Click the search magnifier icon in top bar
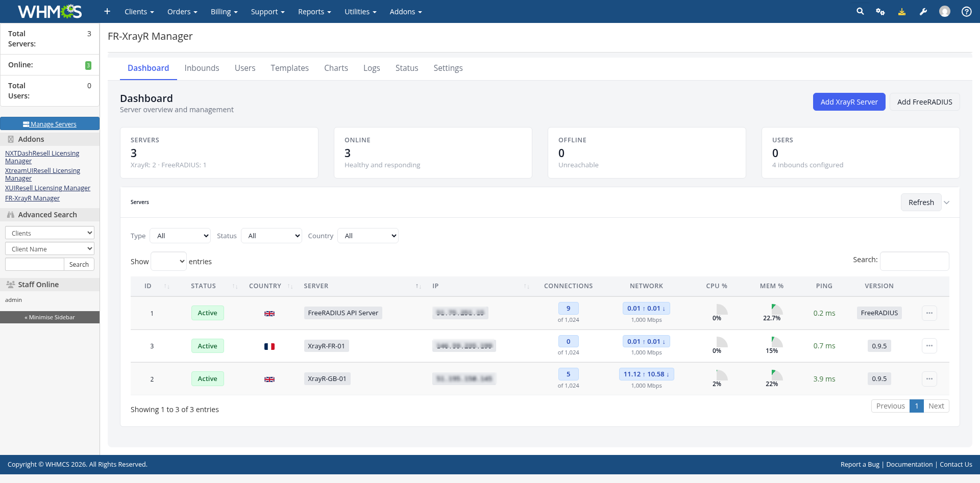 [860, 11]
